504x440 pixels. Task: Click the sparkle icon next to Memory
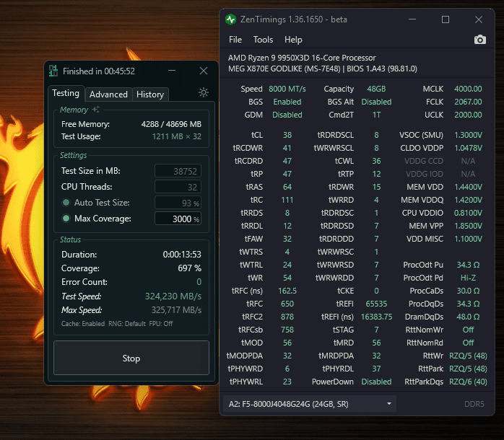pyautogui.click(x=96, y=110)
